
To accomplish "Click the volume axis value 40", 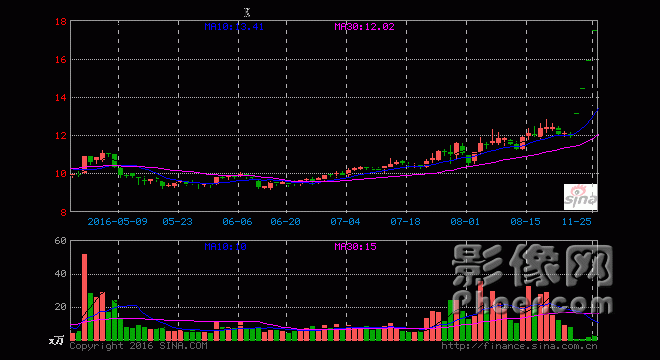I will (x=61, y=274).
